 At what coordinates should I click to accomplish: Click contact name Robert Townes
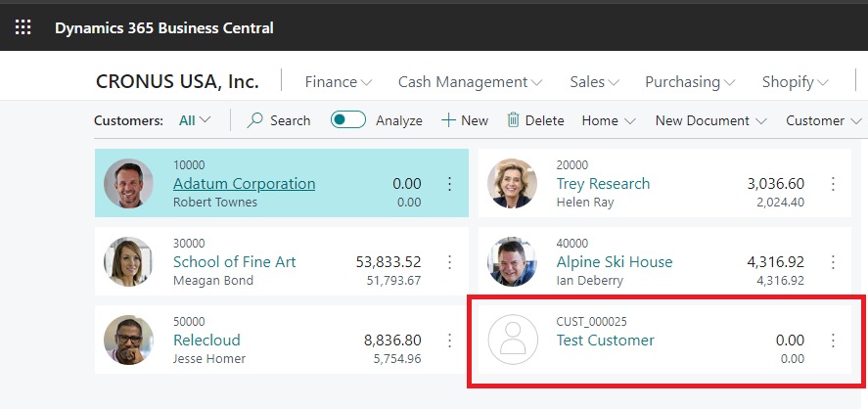tap(215, 202)
